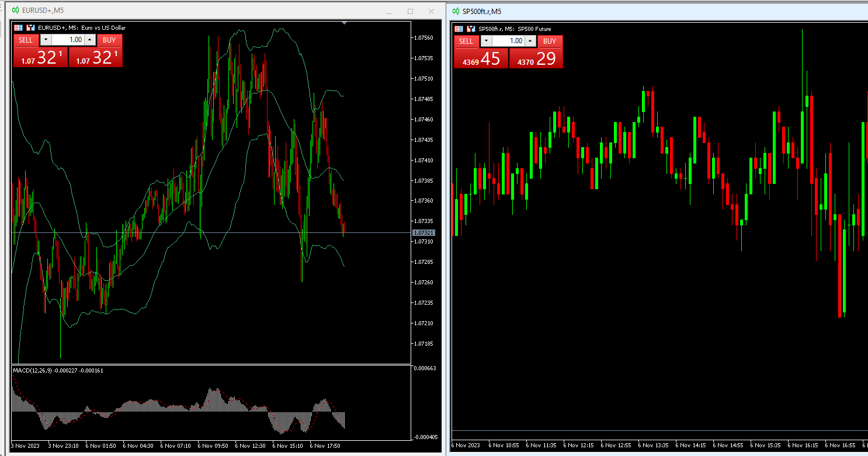The image size is (868, 456).
Task: Click the '6 Nov 13:35' time label on SP500
Action: click(x=653, y=445)
